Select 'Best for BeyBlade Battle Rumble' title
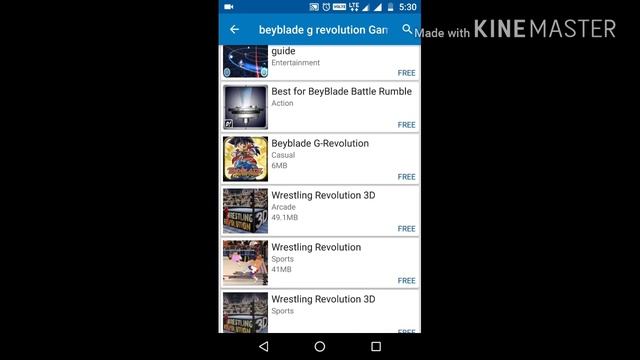Screen dimensions: 640x360 click(x=342, y=91)
